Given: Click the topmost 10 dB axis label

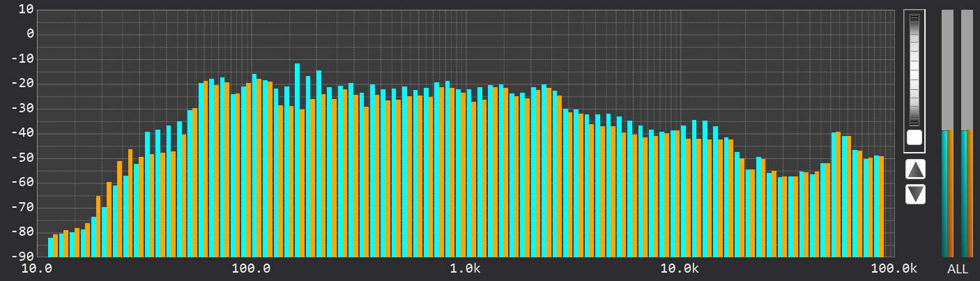Looking at the screenshot, I should point(26,9).
